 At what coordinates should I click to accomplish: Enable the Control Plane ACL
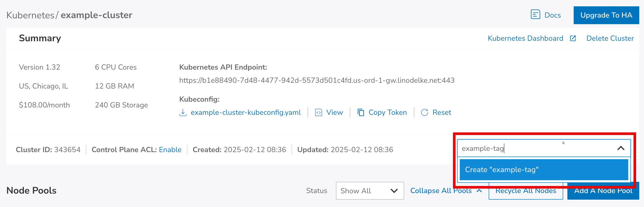pyautogui.click(x=170, y=150)
